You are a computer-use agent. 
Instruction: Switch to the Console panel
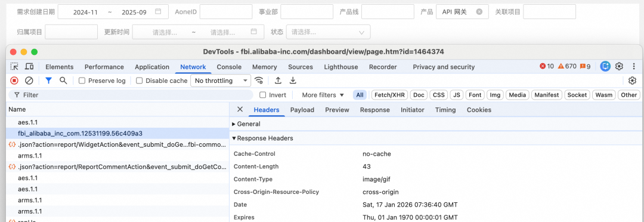[229, 67]
